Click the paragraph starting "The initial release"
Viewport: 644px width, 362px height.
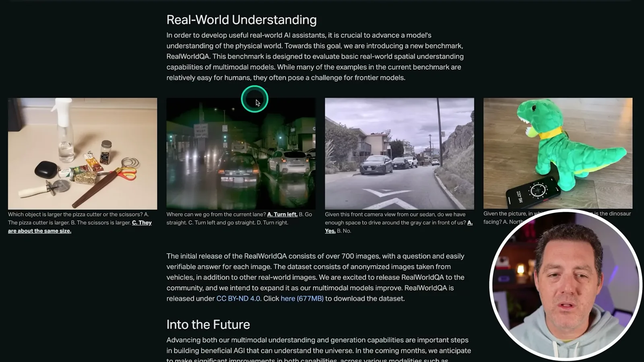[316, 277]
